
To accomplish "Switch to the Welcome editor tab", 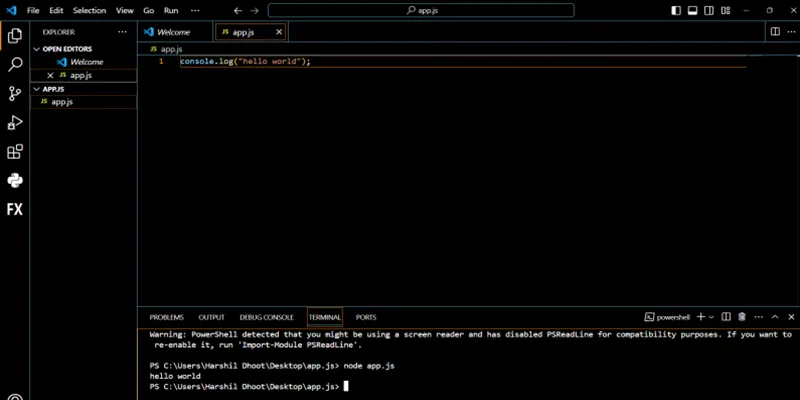I will click(173, 32).
